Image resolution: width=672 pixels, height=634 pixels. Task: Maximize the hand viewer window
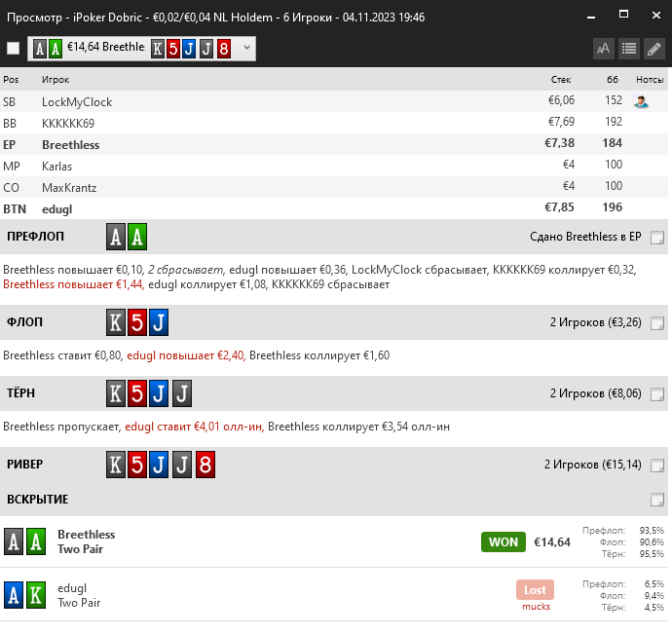623,15
